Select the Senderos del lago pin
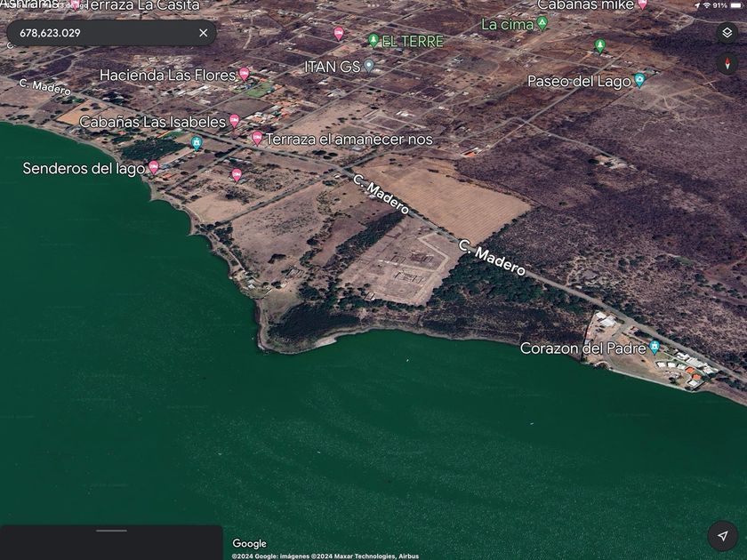747x560 pixels. [x=154, y=167]
